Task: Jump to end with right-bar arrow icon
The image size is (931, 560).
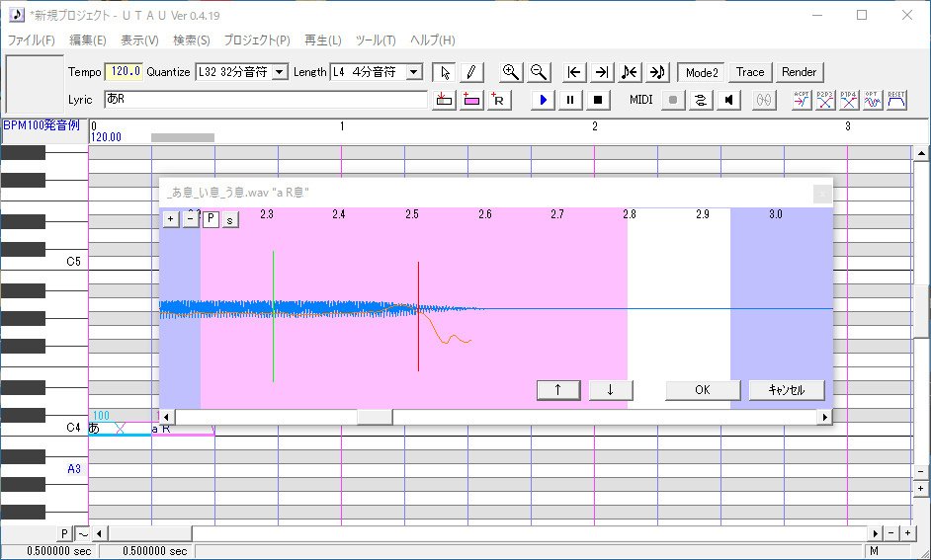Action: coord(602,72)
